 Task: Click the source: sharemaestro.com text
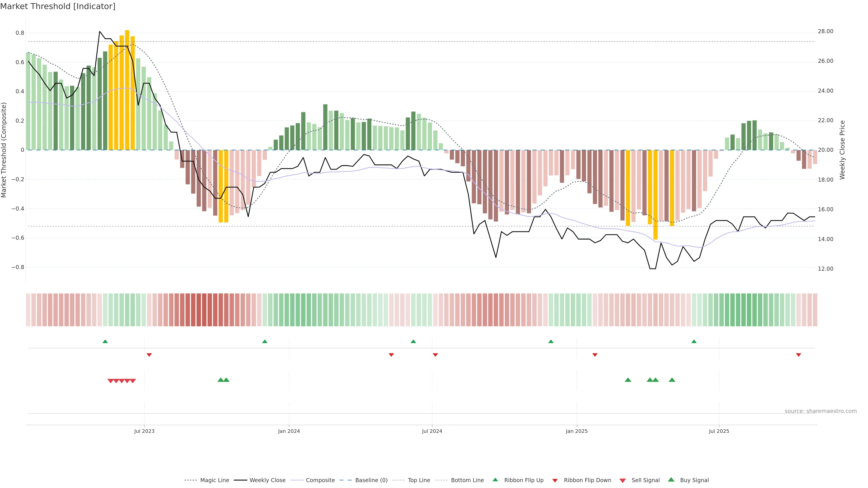click(x=821, y=411)
